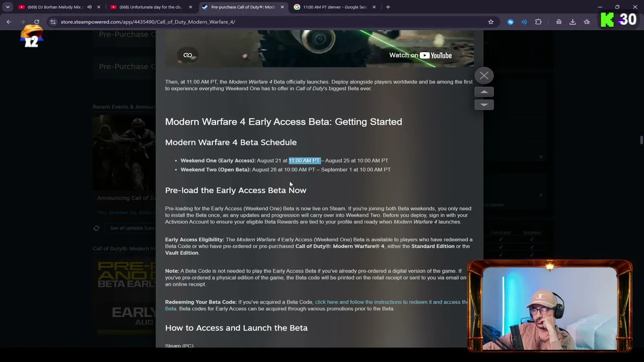Click the 'Modern Warfare 4 Beta Schedule' heading
The width and height of the screenshot is (644, 362).
[231, 142]
